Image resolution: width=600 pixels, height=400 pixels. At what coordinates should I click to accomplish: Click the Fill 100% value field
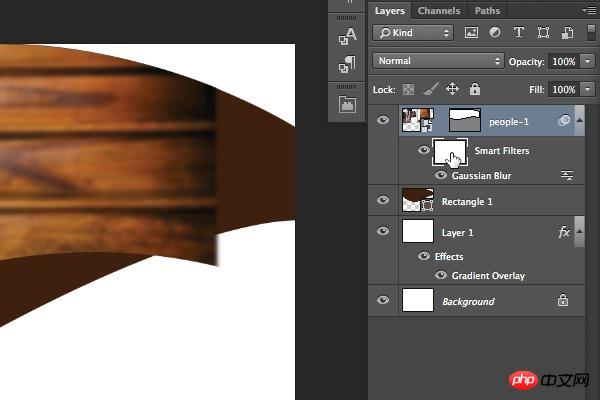(x=564, y=90)
